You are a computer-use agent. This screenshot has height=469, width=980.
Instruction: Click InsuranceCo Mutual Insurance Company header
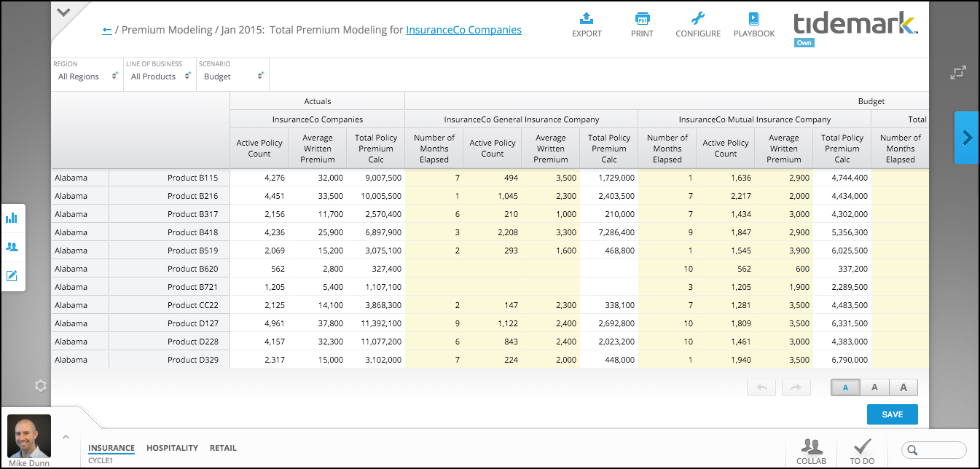755,119
